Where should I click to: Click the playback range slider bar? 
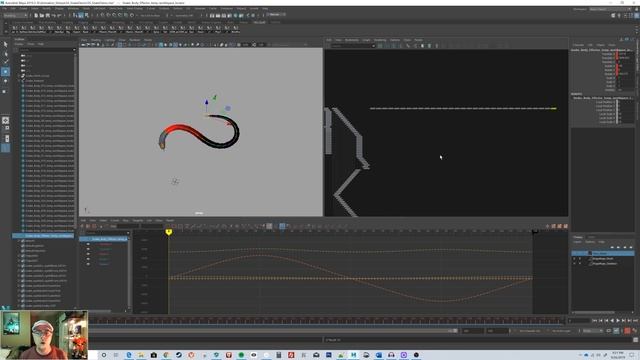coord(273,331)
